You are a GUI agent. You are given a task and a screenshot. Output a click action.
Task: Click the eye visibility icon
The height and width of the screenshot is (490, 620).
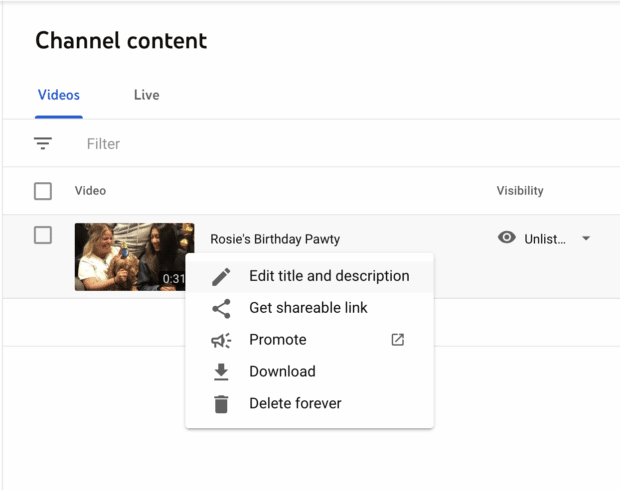coord(507,238)
